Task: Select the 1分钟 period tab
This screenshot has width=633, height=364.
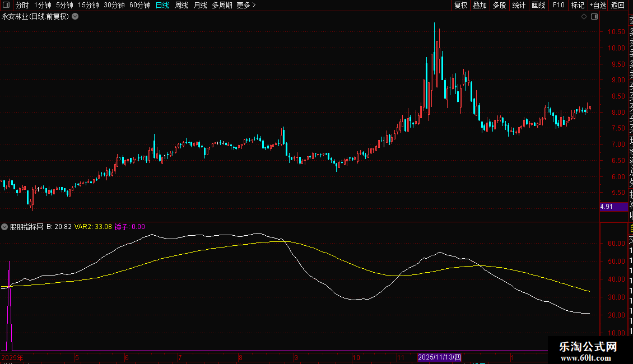Action: tap(43, 5)
